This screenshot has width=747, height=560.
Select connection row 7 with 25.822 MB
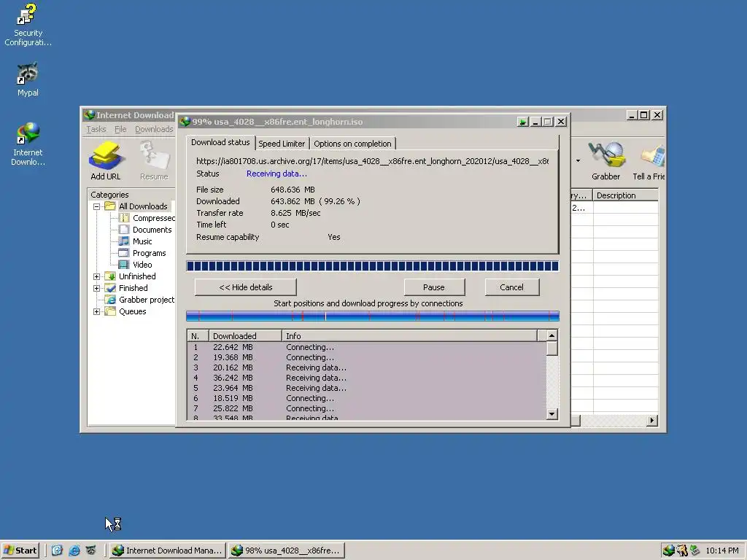[367, 408]
